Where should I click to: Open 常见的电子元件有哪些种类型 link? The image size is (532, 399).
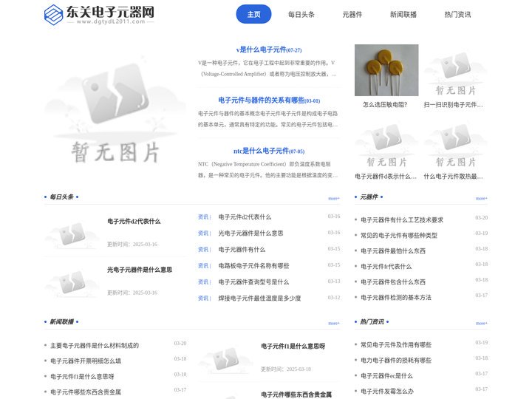point(399,236)
